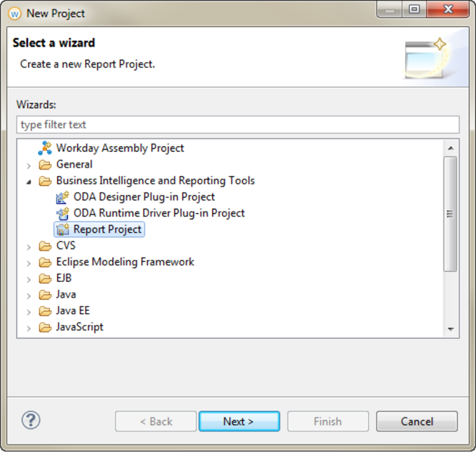Expand the JavaScript category

pyautogui.click(x=29, y=328)
